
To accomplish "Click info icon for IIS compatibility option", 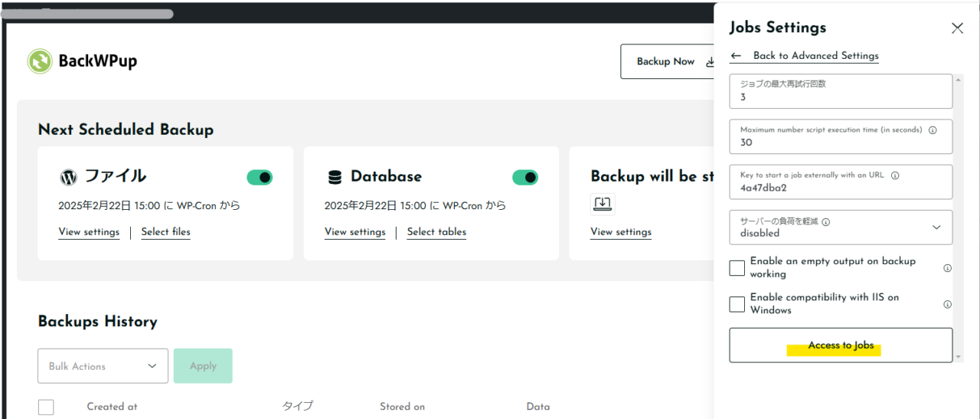I will point(947,304).
